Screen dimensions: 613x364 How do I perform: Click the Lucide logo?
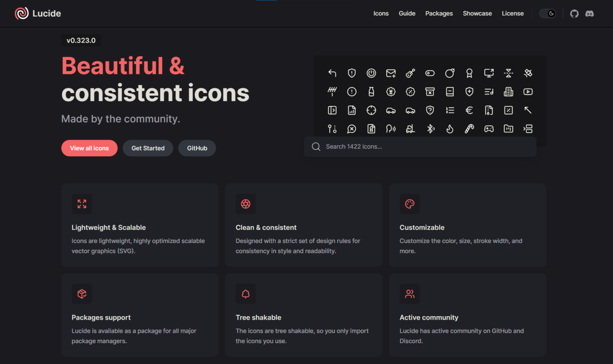38,13
